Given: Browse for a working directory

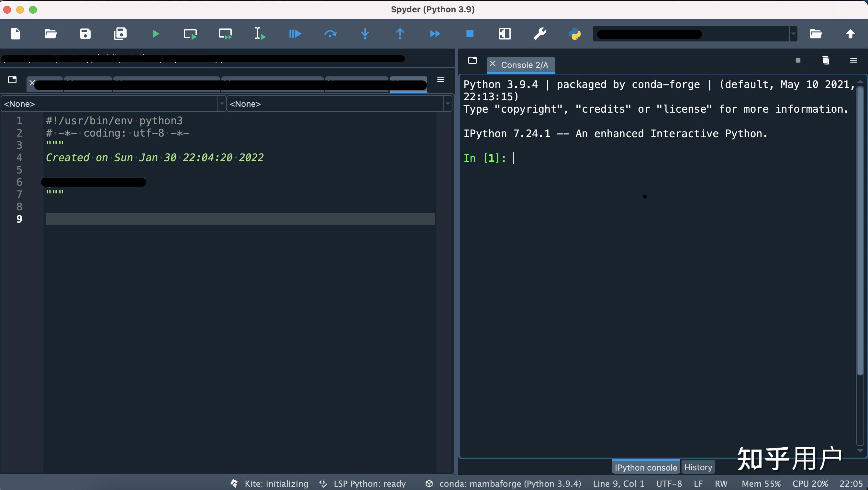Looking at the screenshot, I should click(816, 34).
